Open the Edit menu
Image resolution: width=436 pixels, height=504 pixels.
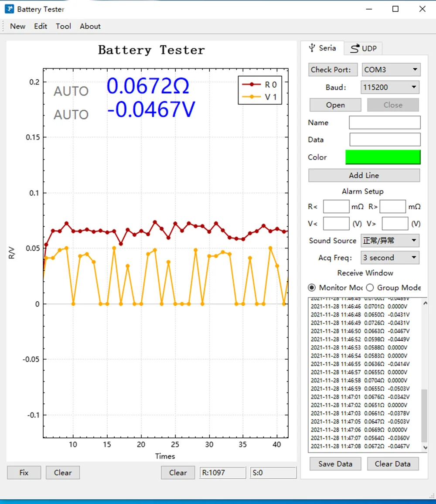click(41, 26)
